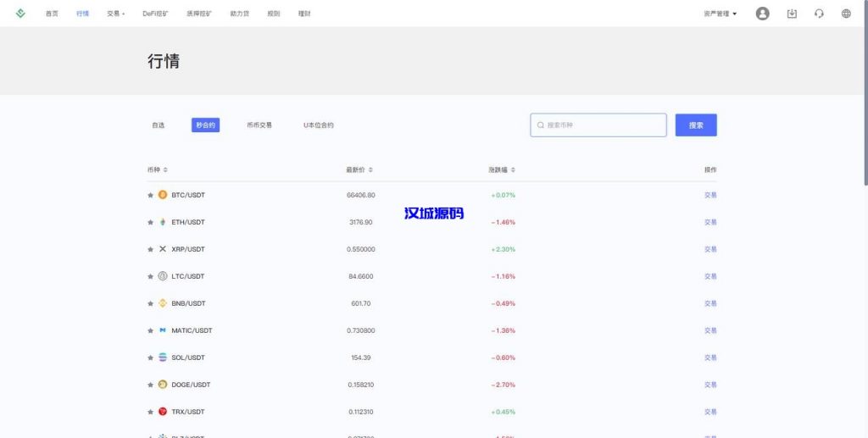The width and height of the screenshot is (868, 438).
Task: Click 交易 link for BTC/USDT
Action: (x=710, y=195)
